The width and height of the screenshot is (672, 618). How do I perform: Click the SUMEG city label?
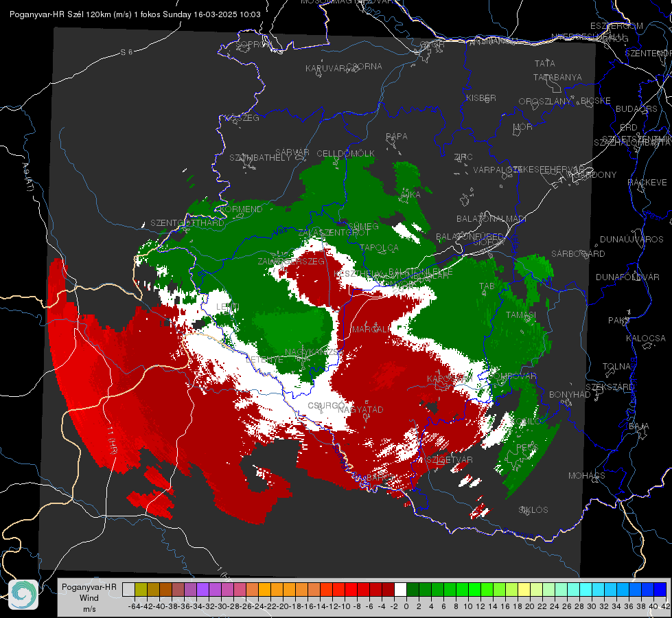(x=363, y=226)
